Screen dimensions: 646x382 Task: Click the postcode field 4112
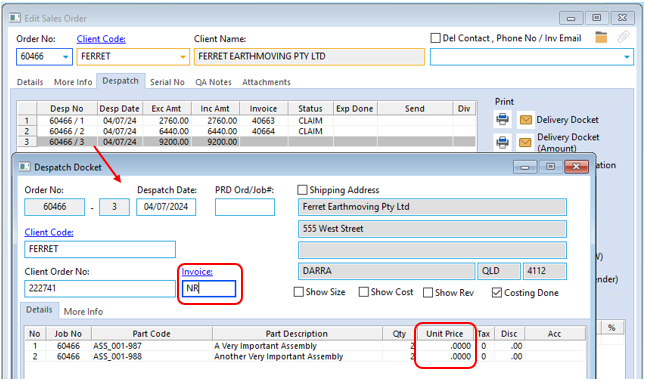pyautogui.click(x=545, y=271)
